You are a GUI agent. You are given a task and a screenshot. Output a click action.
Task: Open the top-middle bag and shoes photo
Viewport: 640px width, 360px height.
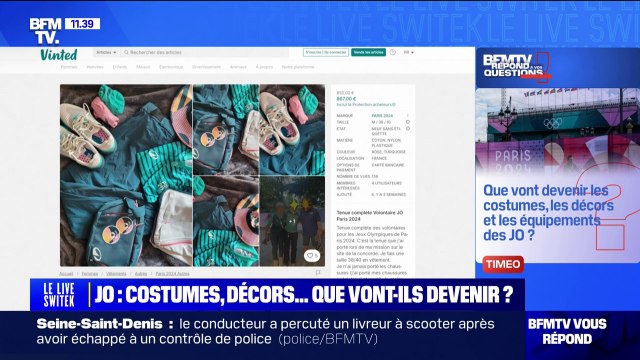pyautogui.click(x=226, y=130)
